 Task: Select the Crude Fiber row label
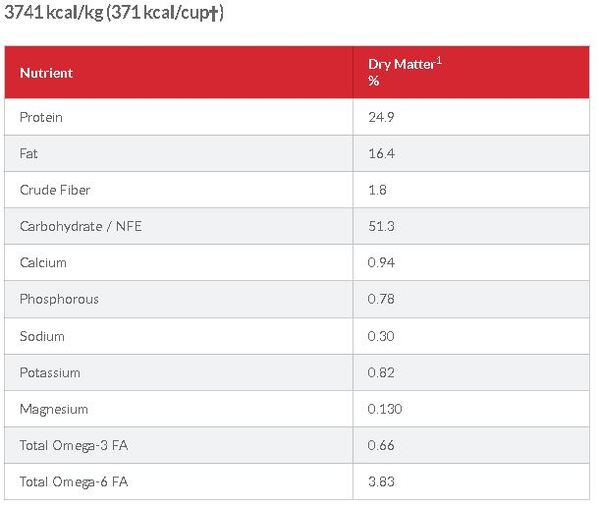[x=55, y=190]
